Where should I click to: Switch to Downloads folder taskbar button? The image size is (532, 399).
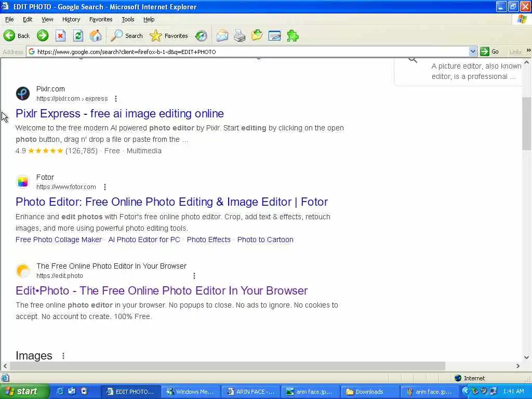[370, 392]
